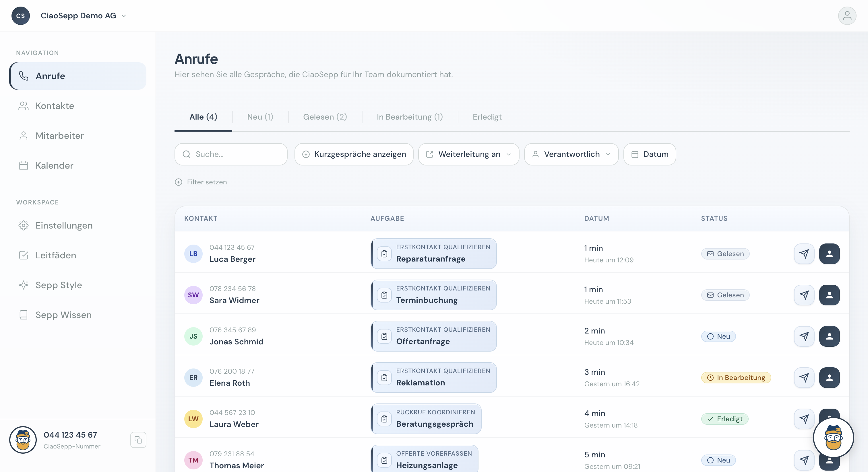868x472 pixels.
Task: Click the In Bearbeitung status badge for Elena Roth
Action: 736,377
